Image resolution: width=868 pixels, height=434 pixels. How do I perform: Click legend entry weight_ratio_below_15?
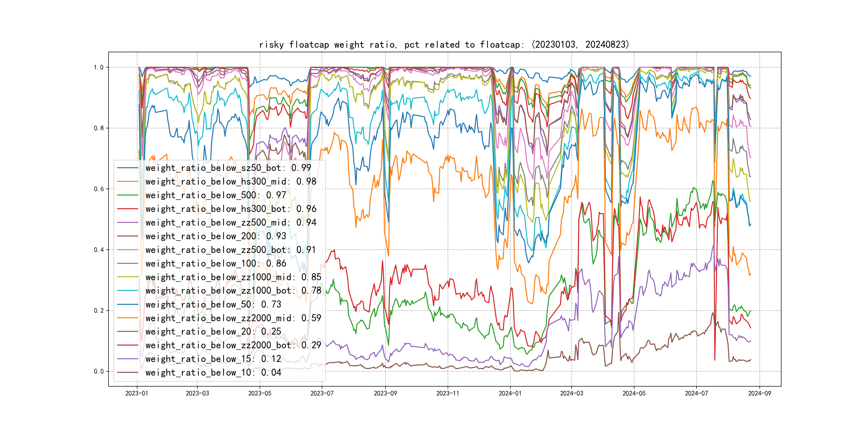(x=213, y=359)
